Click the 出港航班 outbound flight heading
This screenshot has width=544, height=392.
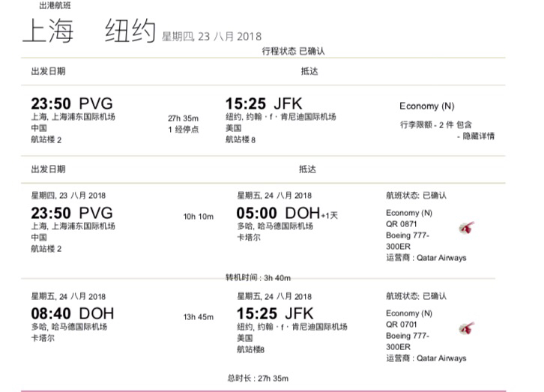click(55, 5)
